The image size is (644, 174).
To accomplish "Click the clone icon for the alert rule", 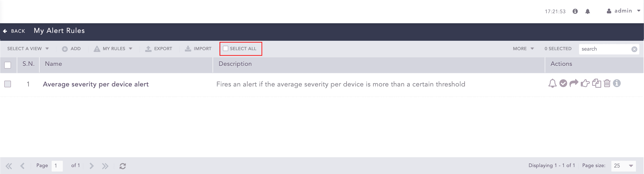I will pos(597,83).
